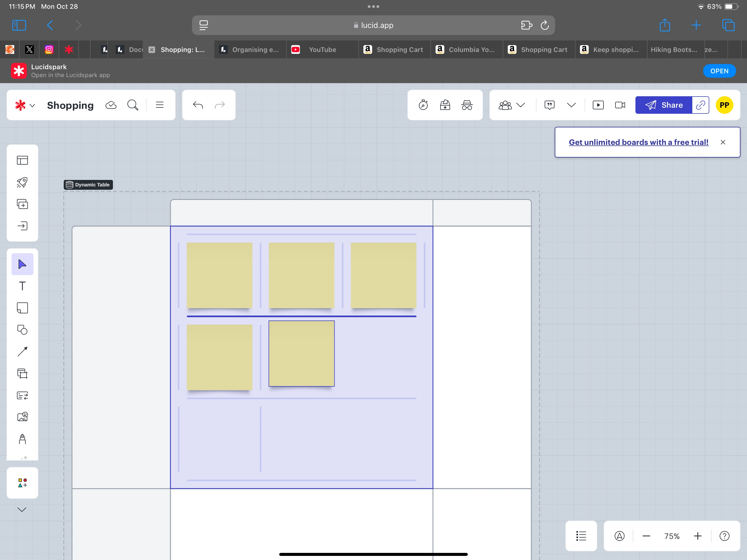Toggle Safari sidebar panel
Image resolution: width=747 pixels, height=560 pixels.
(19, 25)
